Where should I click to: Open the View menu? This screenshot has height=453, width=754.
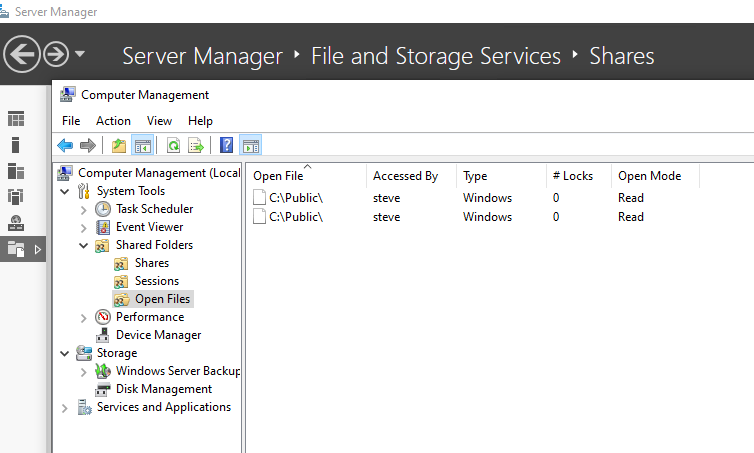pos(159,121)
